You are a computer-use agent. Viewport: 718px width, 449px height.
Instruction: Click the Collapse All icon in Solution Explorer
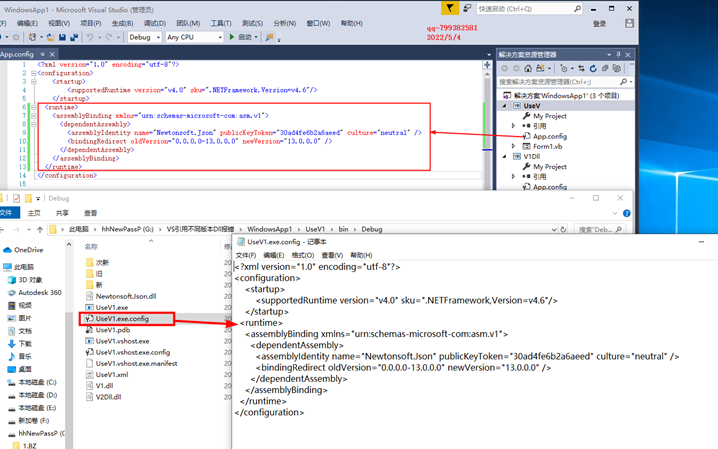[605, 68]
